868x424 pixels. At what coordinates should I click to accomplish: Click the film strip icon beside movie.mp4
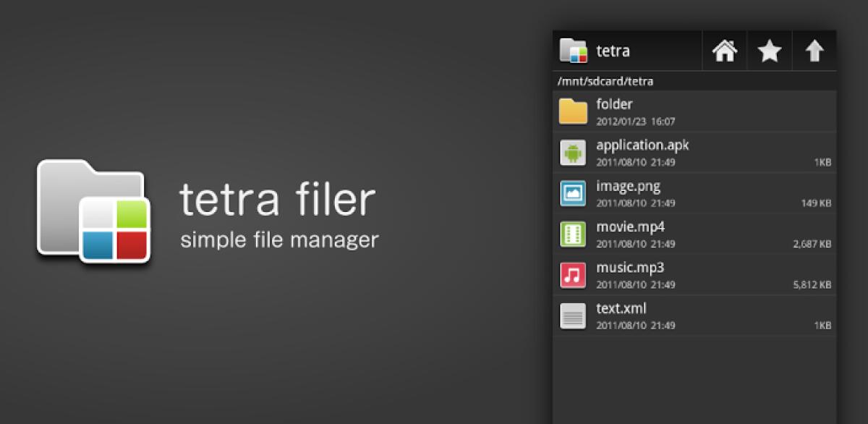572,234
